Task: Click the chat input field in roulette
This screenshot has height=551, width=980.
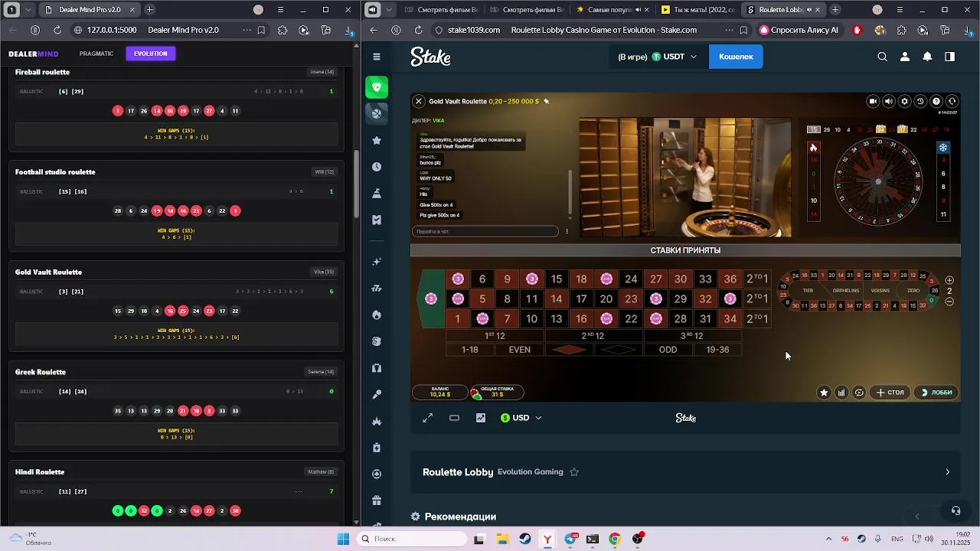Action: (x=485, y=231)
